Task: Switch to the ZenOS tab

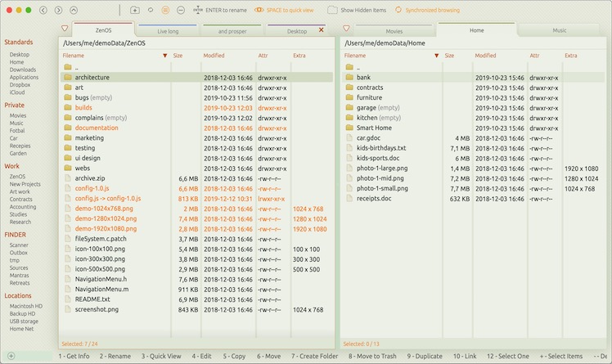Action: point(103,30)
